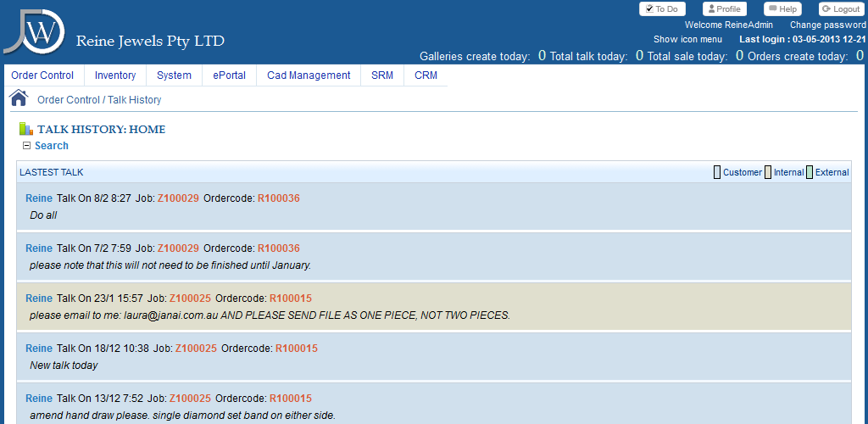Open job Z100025 in the 23/1 15:57 talk
The height and width of the screenshot is (424, 868).
coord(190,298)
